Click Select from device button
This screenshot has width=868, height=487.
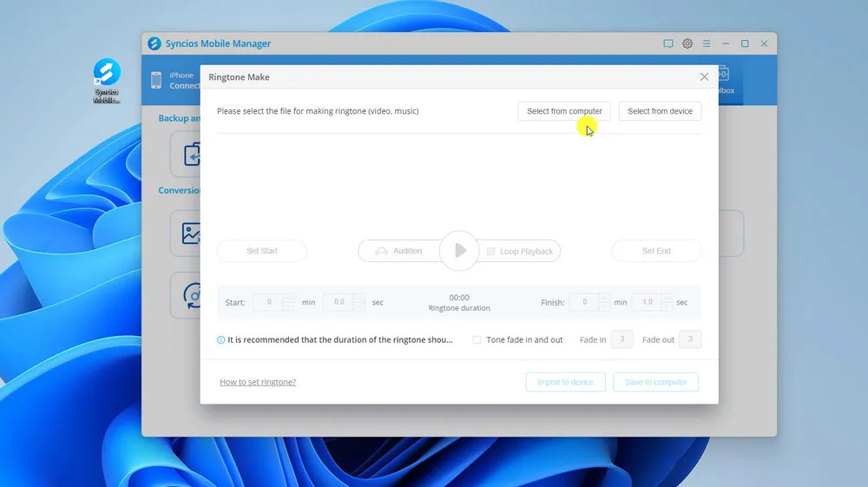[660, 111]
